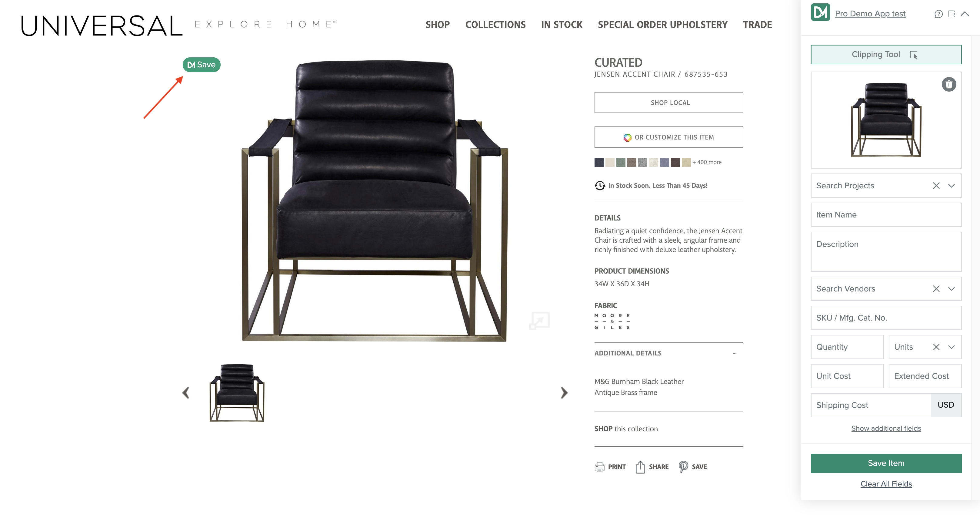Open the In Stock menu
Viewport: 980px width, 515px height.
click(x=562, y=25)
